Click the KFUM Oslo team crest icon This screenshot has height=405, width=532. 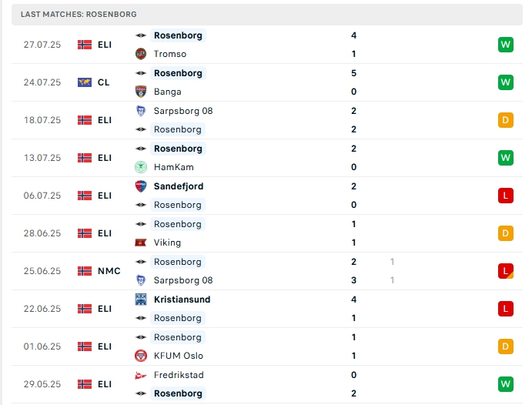click(x=140, y=356)
